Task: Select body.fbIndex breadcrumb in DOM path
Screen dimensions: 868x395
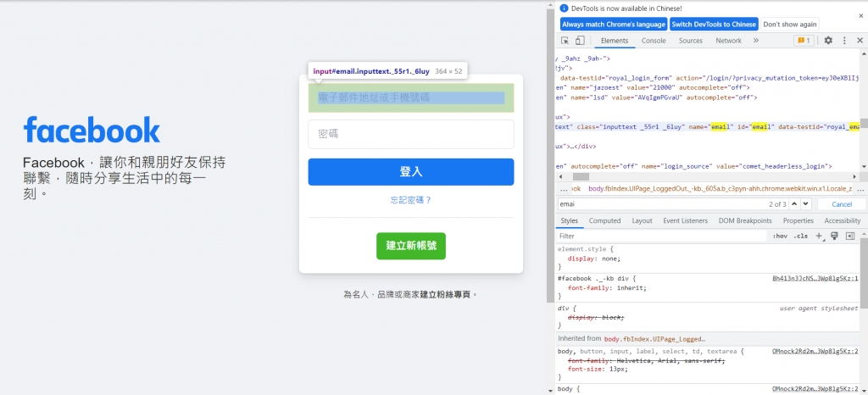Action: point(721,189)
